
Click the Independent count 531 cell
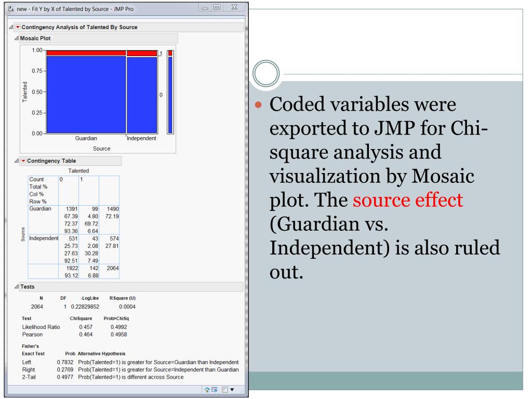pyautogui.click(x=73, y=239)
